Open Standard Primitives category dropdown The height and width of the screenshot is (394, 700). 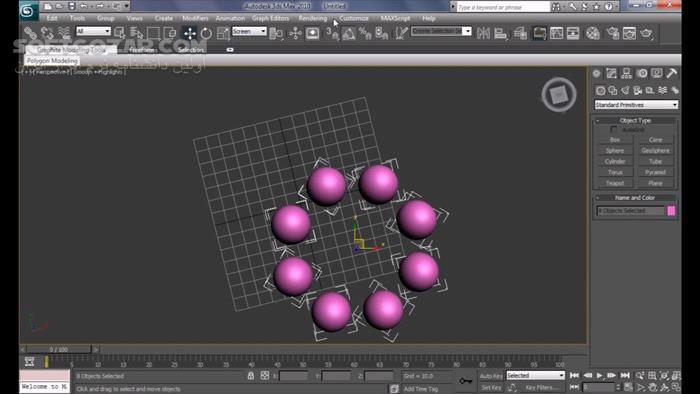coord(636,105)
